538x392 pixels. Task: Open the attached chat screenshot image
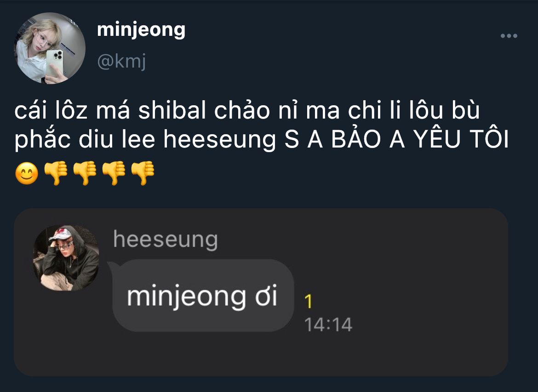click(261, 292)
